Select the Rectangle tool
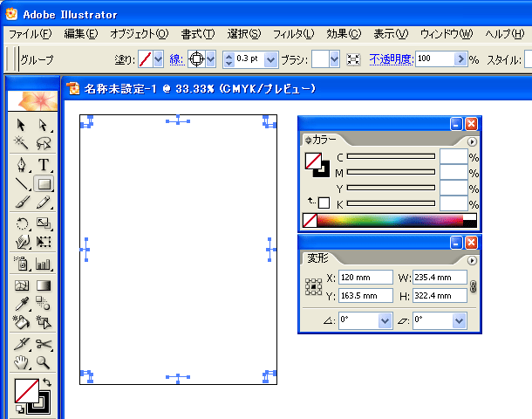Viewport: 532px width, 419px height. [44, 183]
